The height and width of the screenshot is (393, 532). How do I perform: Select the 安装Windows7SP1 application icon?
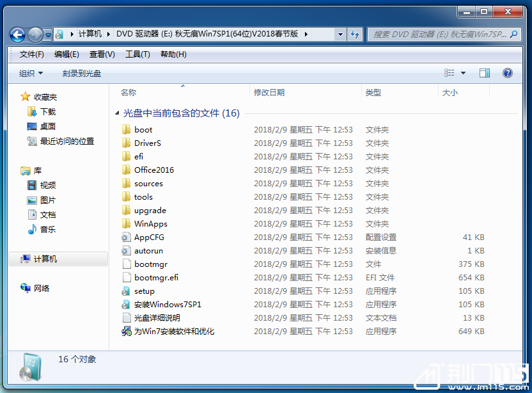click(126, 304)
